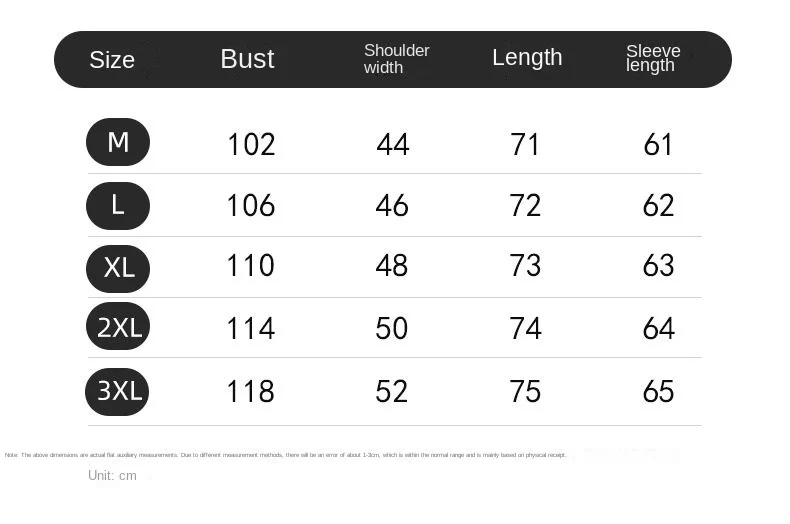Click sleeve length value 64
Viewport: 790px width, 524px height.
[x=659, y=329]
